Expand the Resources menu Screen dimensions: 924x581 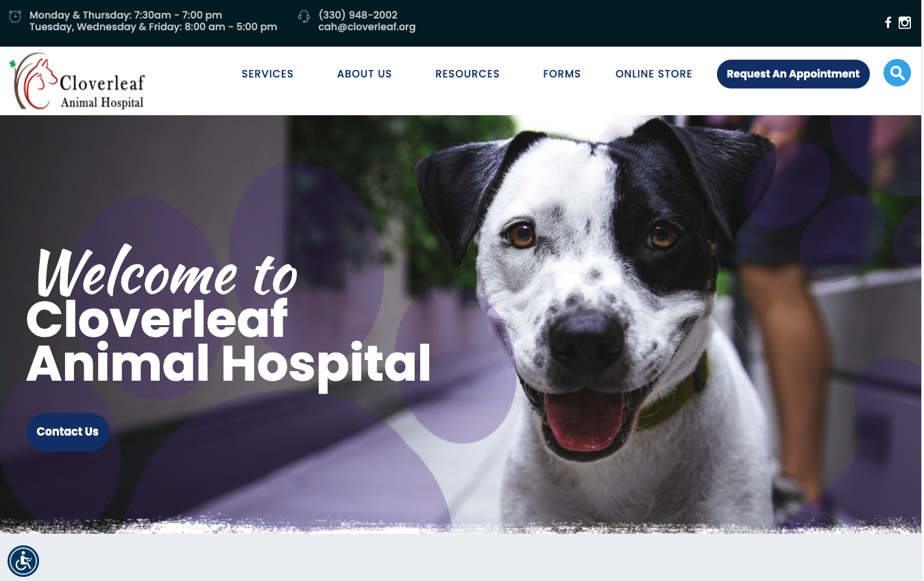coord(467,74)
